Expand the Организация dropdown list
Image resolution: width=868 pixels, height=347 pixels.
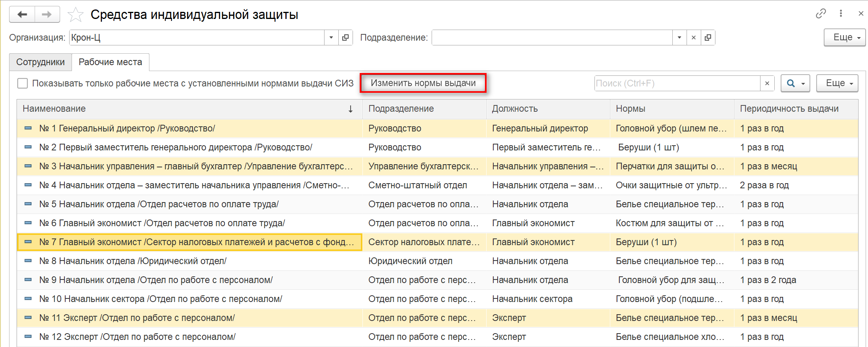(331, 38)
